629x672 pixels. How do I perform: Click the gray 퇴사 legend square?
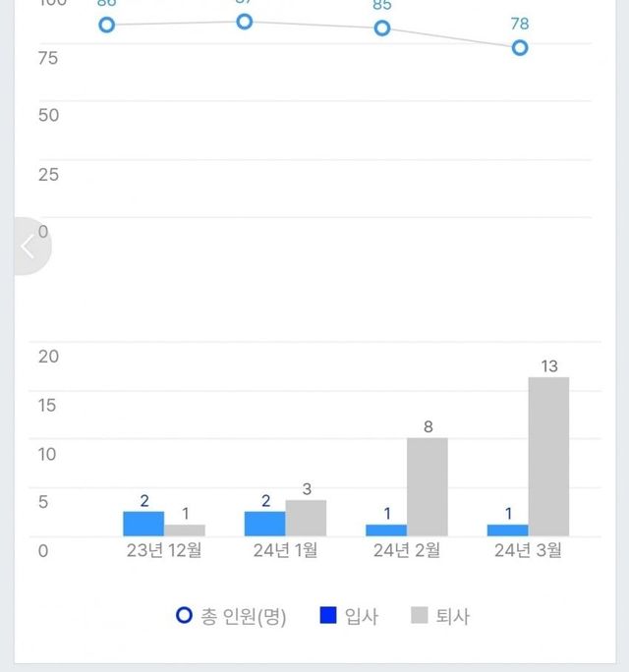coord(420,616)
